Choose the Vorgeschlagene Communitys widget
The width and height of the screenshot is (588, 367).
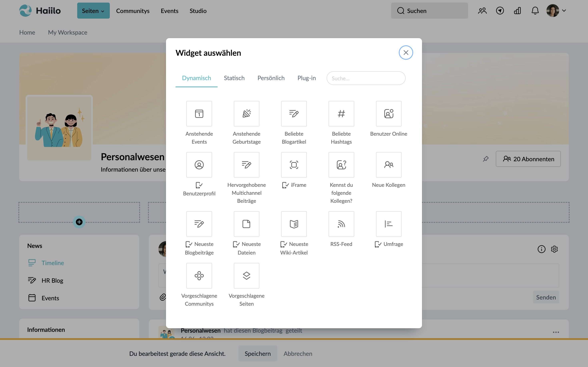199,275
